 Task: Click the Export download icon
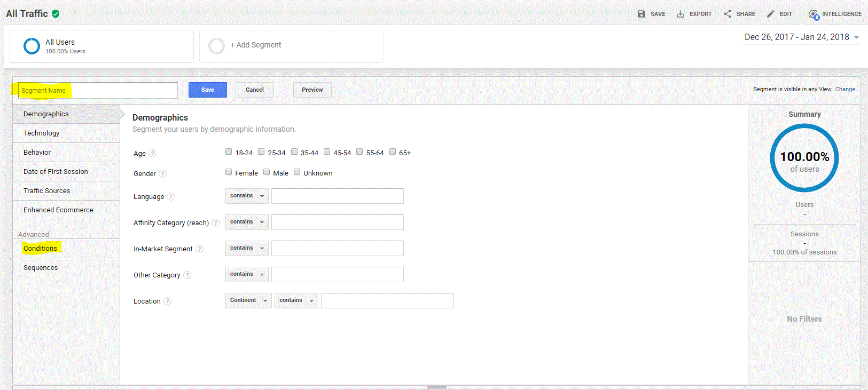point(680,14)
